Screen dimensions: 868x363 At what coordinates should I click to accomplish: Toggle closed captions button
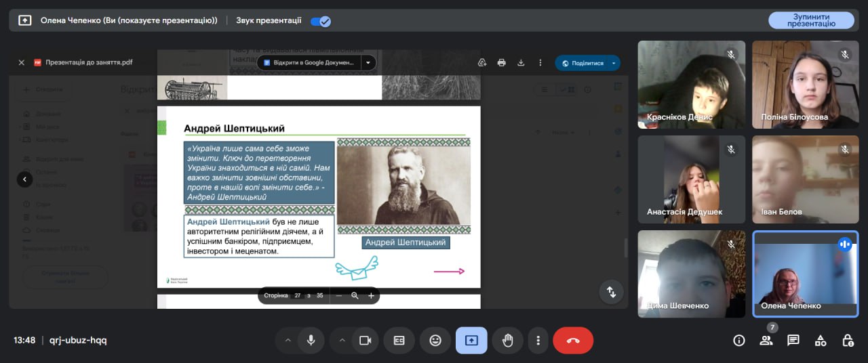[x=399, y=341]
